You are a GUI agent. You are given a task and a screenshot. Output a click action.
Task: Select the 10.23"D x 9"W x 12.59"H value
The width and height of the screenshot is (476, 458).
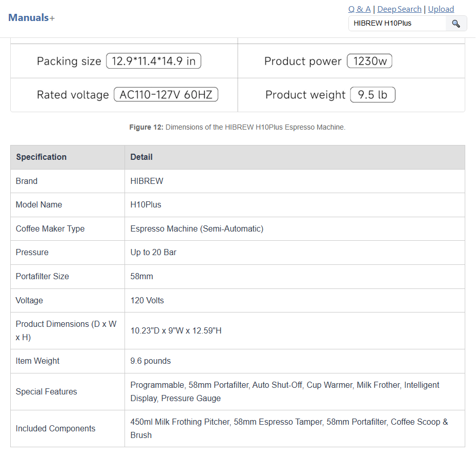176,331
